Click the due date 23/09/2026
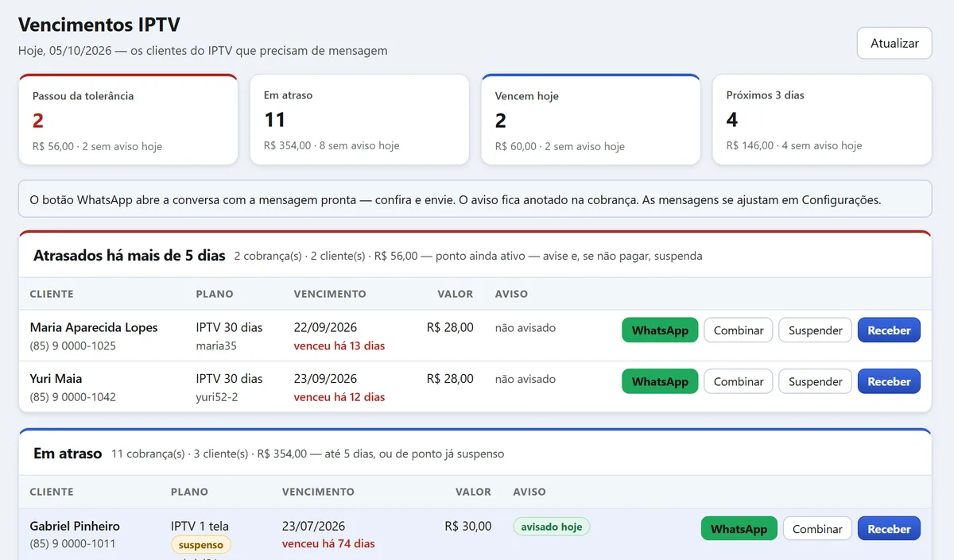This screenshot has height=560, width=954. point(325,378)
